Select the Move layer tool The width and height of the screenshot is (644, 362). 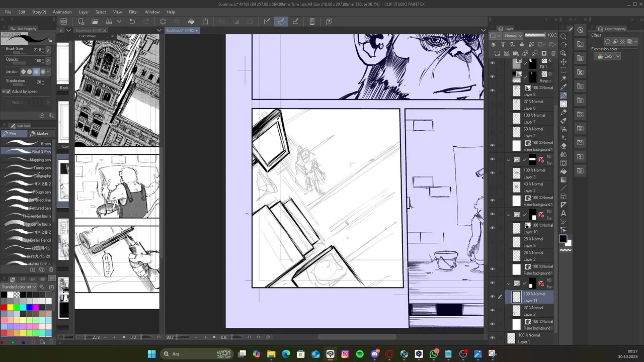pyautogui.click(x=563, y=61)
